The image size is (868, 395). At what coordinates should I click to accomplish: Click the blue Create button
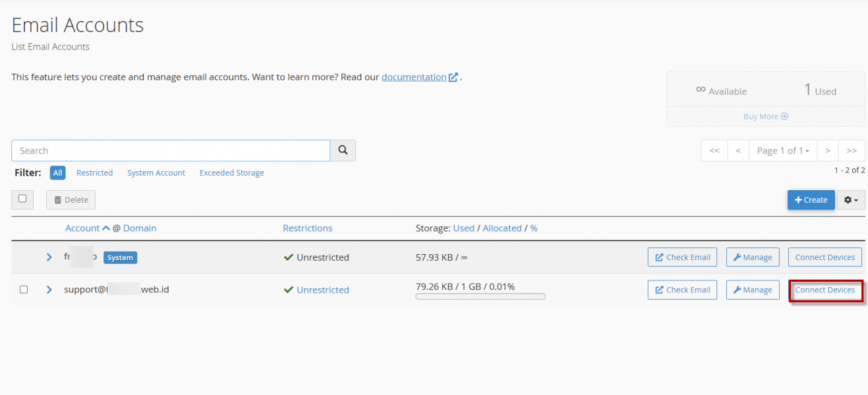pos(811,200)
